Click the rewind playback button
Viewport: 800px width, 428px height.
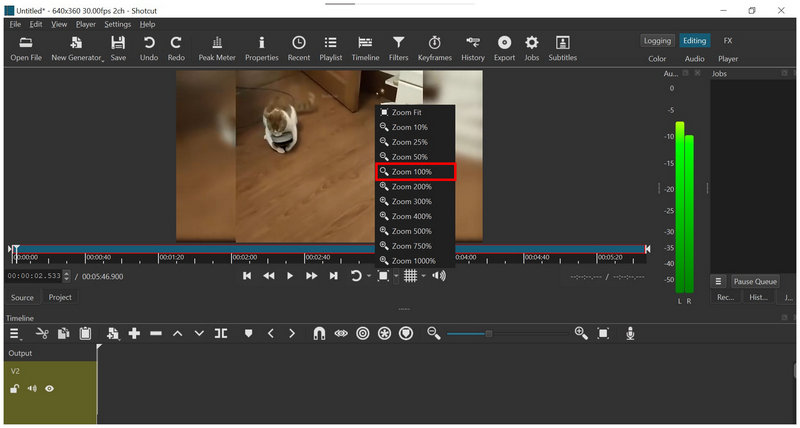(x=268, y=276)
